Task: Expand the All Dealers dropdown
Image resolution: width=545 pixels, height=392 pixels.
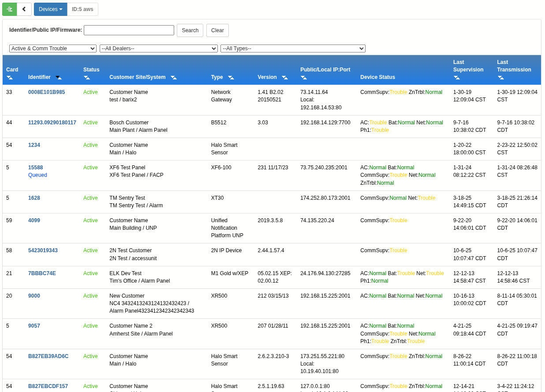Action: pos(159,49)
